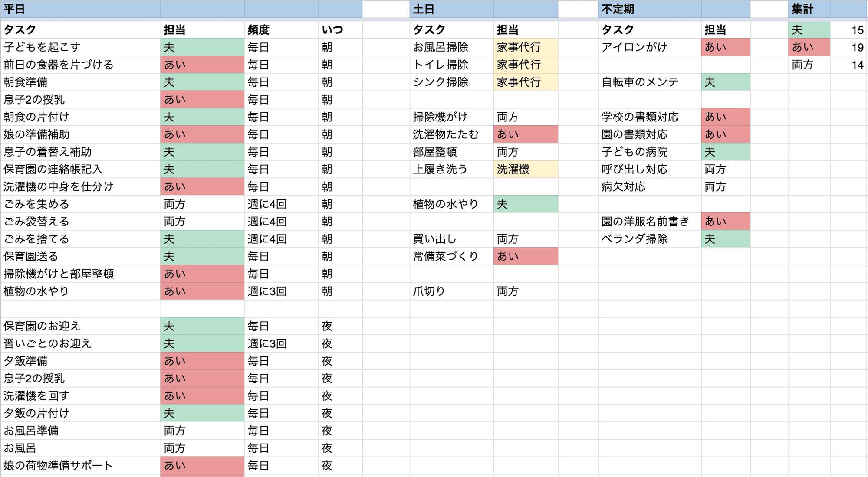868x477 pixels.
Task: Click the 平日 section header cell
Action: click(x=80, y=9)
